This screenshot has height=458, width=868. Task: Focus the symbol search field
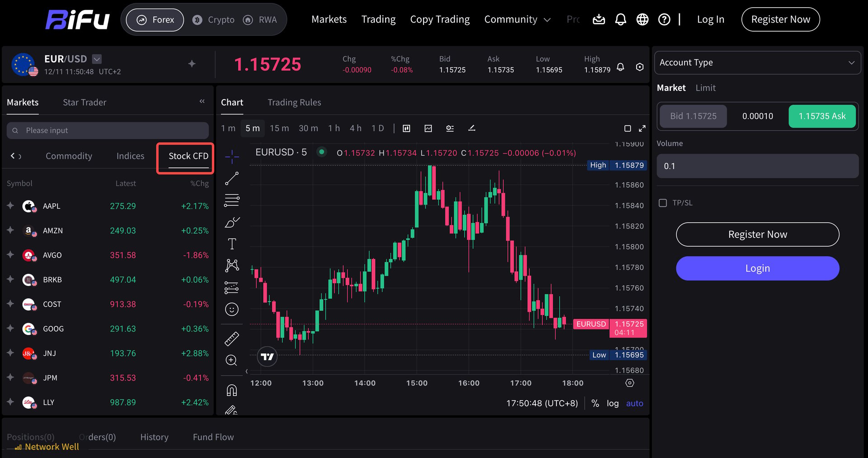(108, 130)
